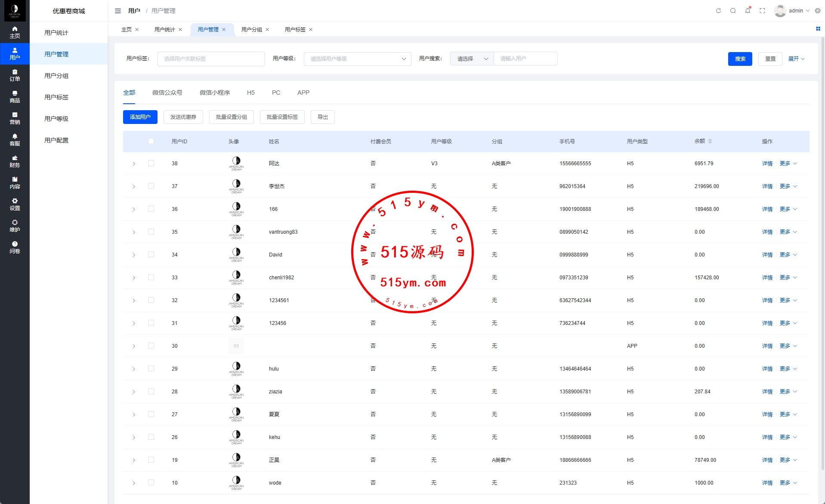Open the 用户等级 filter dropdown
The image size is (825, 504).
[x=357, y=59]
